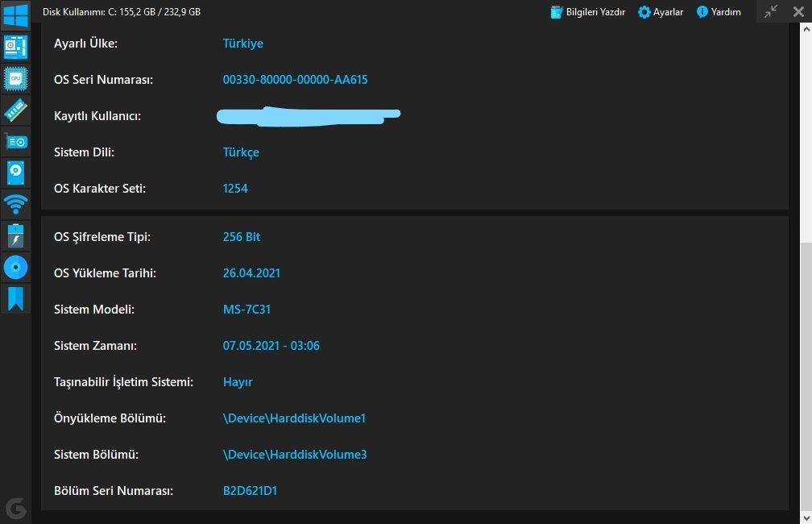812x524 pixels.
Task: Select the optical disc drive icon
Action: 15,268
